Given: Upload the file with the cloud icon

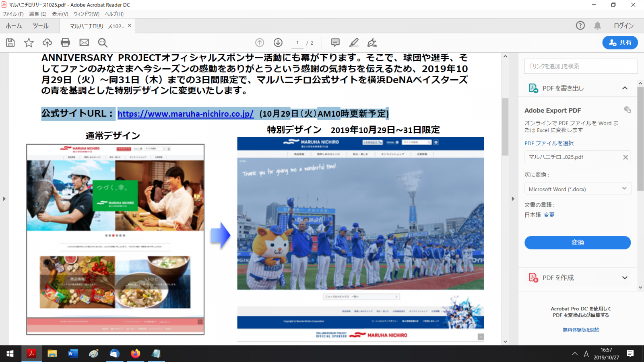Looking at the screenshot, I should coord(47,43).
